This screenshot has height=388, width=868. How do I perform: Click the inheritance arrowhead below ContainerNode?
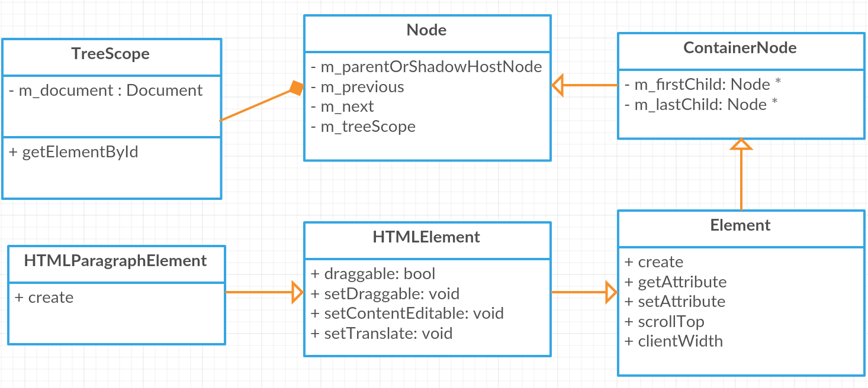pyautogui.click(x=741, y=144)
